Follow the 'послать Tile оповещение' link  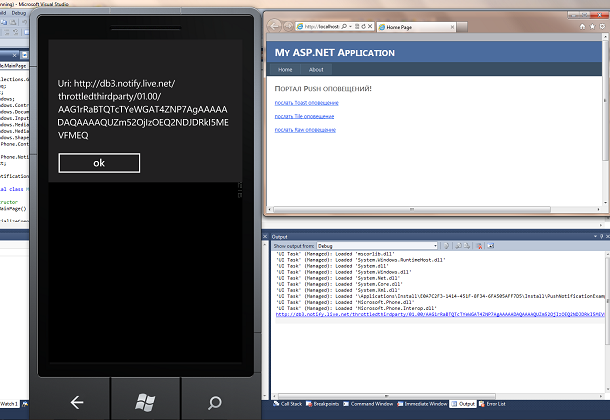click(x=304, y=116)
